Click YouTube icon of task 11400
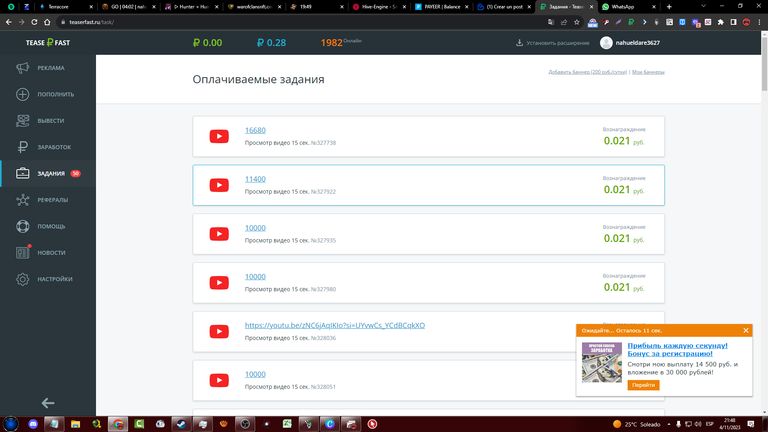The width and height of the screenshot is (768, 432). pos(219,185)
